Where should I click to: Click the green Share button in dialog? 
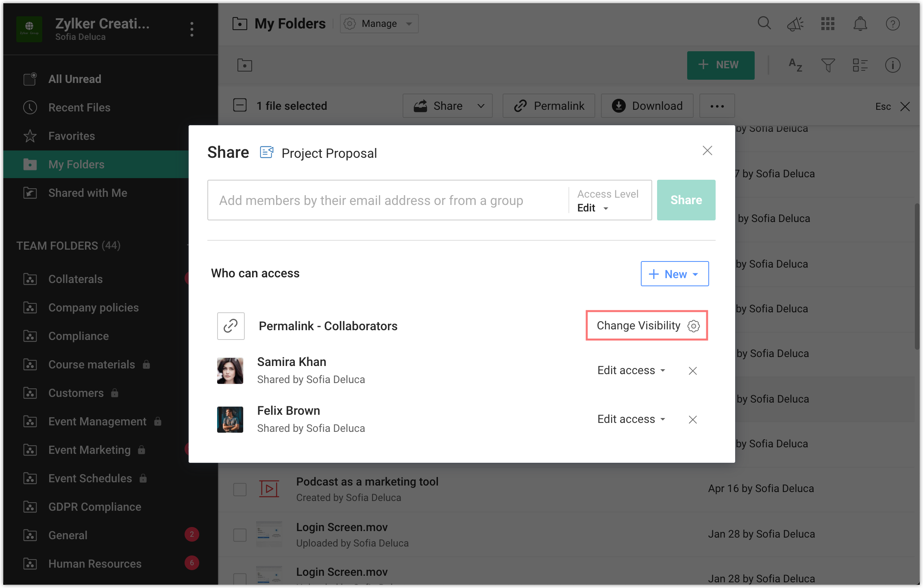pos(686,200)
